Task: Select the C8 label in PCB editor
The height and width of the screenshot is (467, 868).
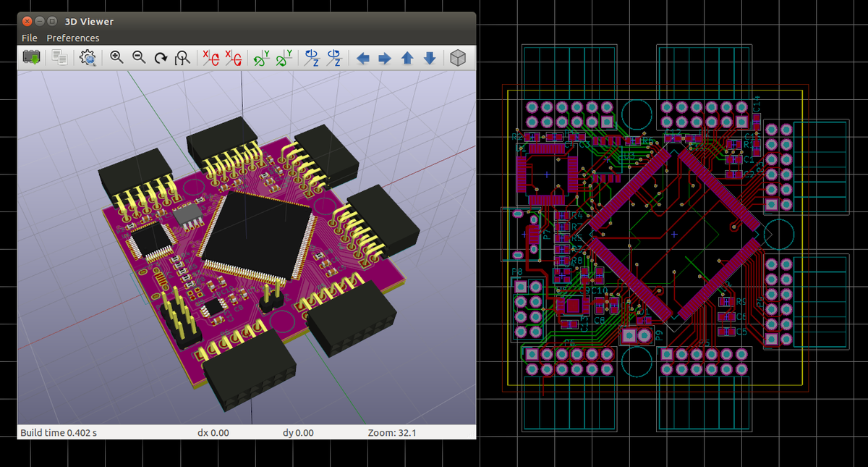Action: 599,319
